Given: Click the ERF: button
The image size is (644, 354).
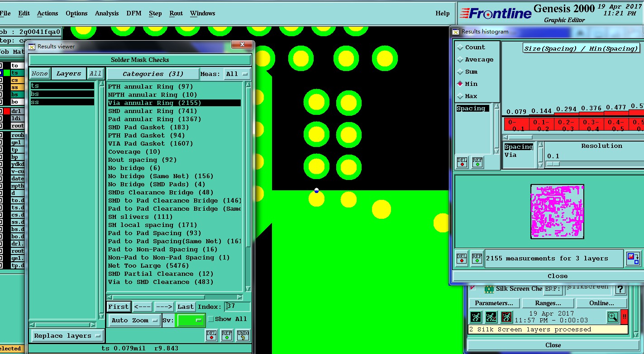Looking at the screenshot, I should (x=553, y=289).
